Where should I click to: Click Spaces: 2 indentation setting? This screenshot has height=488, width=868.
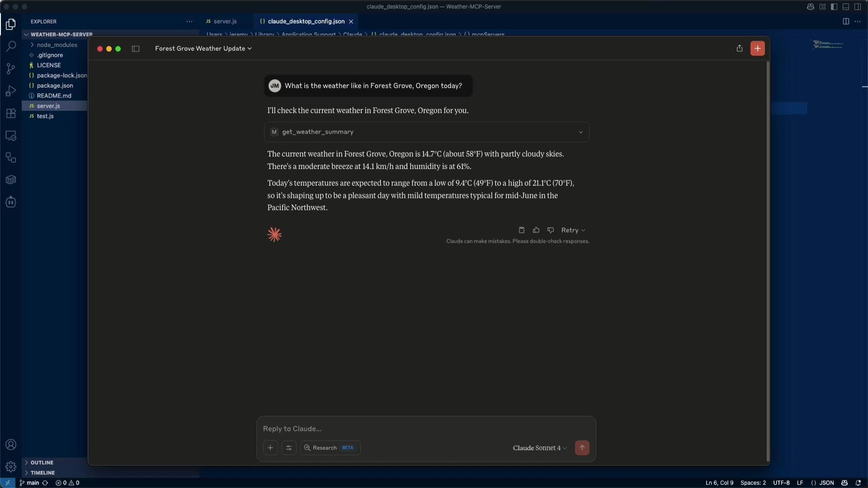point(753,483)
